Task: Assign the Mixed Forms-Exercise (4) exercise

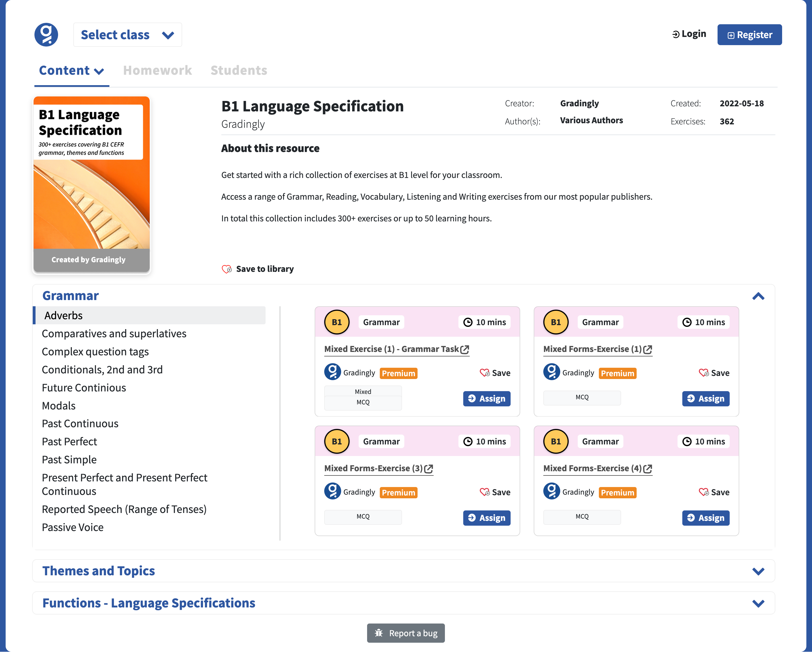Action: (x=706, y=518)
